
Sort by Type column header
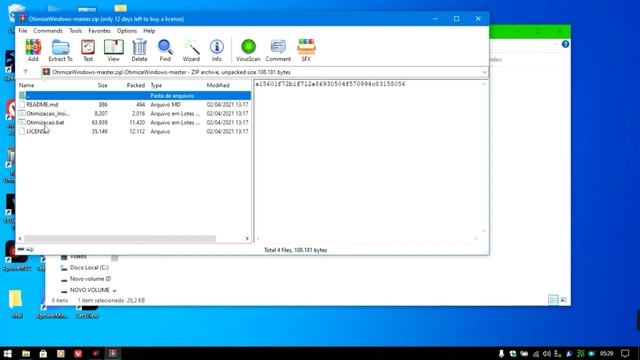(156, 85)
